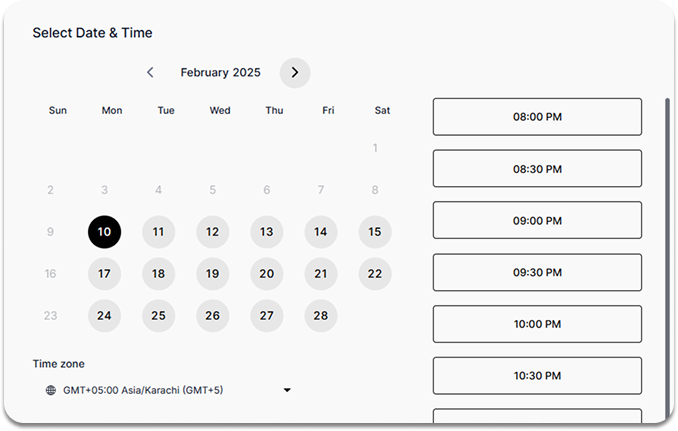Select date 22 on the calendar
The height and width of the screenshot is (431, 678).
tap(375, 274)
